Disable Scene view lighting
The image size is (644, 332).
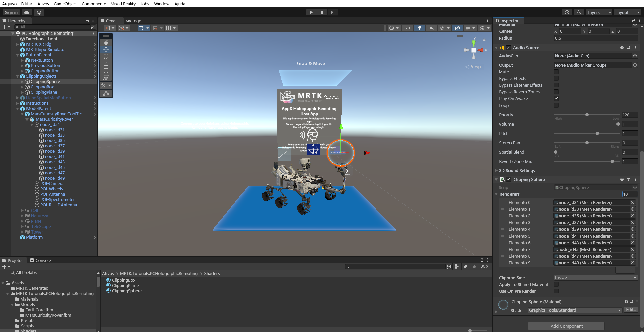pos(420,28)
